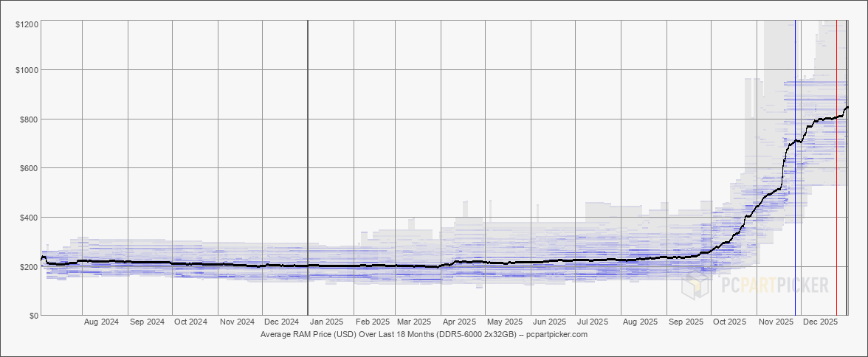Select the $1200 y-axis label

click(27, 24)
